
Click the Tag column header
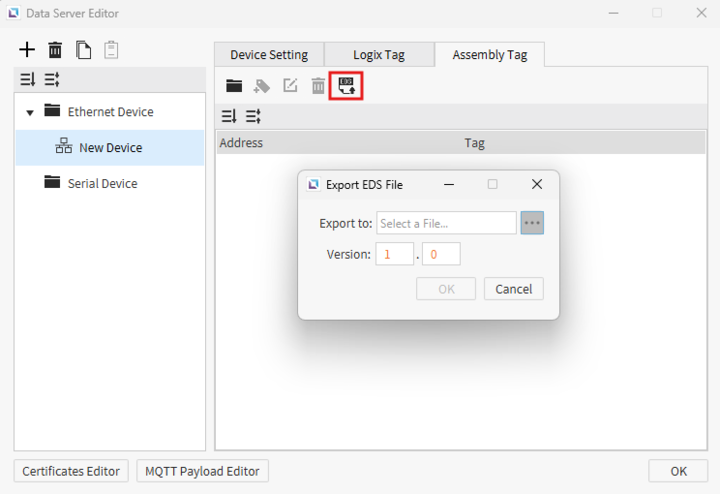tap(474, 143)
